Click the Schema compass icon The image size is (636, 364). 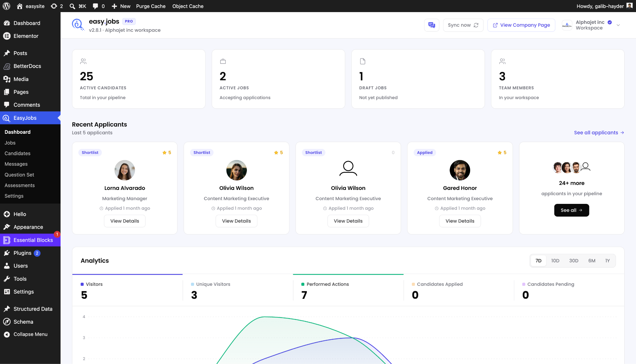tap(7, 322)
